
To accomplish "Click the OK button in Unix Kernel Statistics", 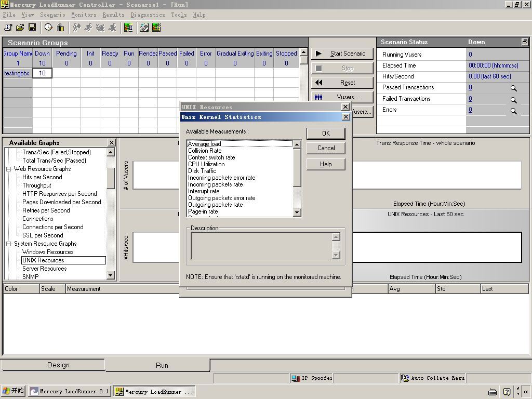I will pyautogui.click(x=326, y=134).
